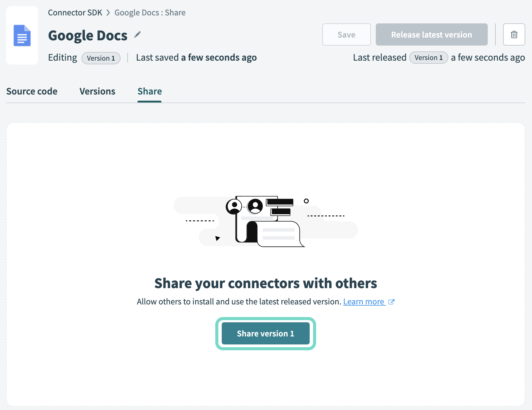Image resolution: width=532 pixels, height=410 pixels.
Task: Switch to the Versions tab
Action: 97,91
